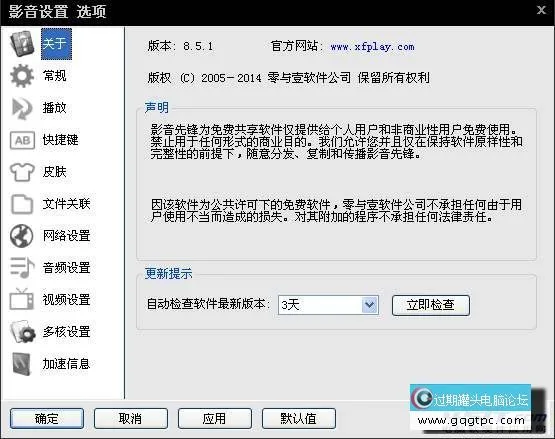Go to the 皮肤 settings page
This screenshot has width=555, height=439.
pyautogui.click(x=55, y=172)
